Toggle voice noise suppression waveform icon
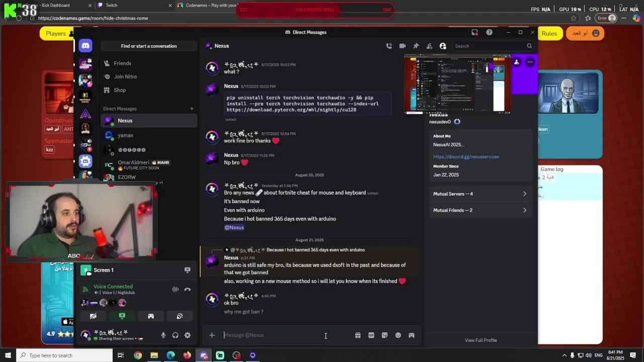 (x=175, y=289)
